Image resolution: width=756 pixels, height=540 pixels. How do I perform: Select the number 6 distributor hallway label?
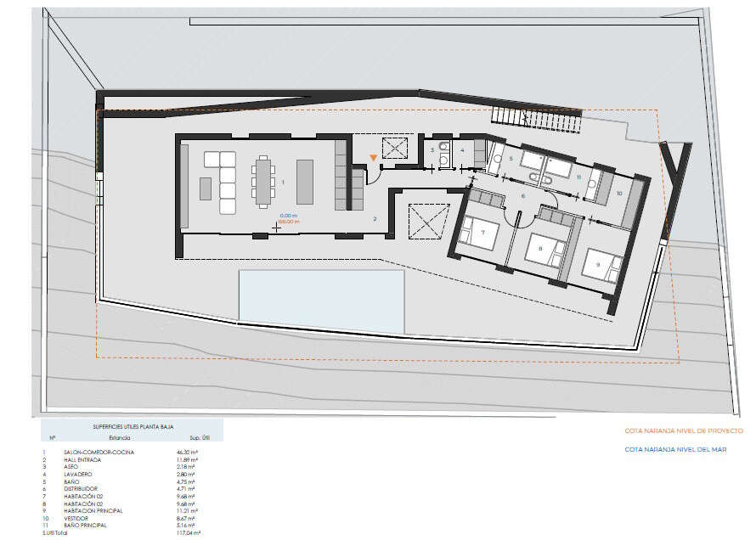[523, 196]
